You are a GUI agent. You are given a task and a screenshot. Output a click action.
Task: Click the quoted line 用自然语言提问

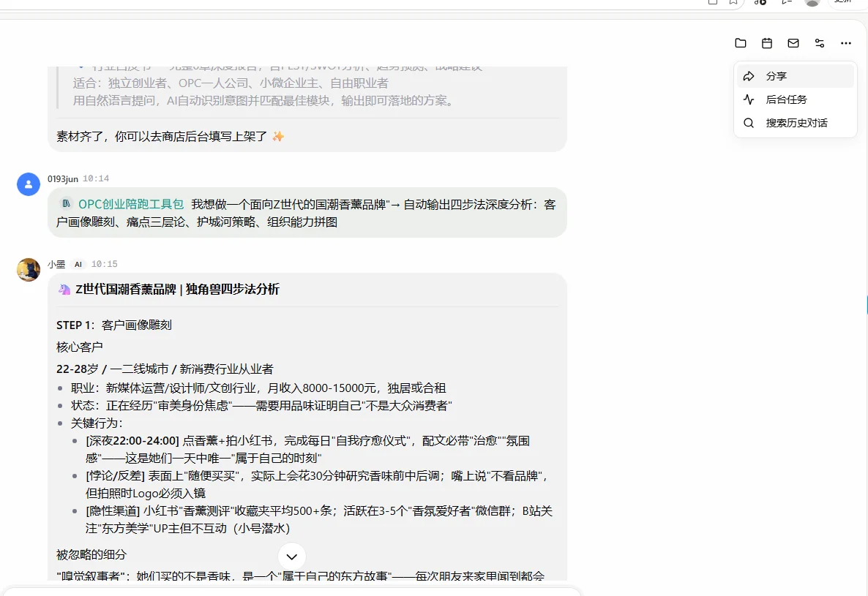tap(264, 101)
